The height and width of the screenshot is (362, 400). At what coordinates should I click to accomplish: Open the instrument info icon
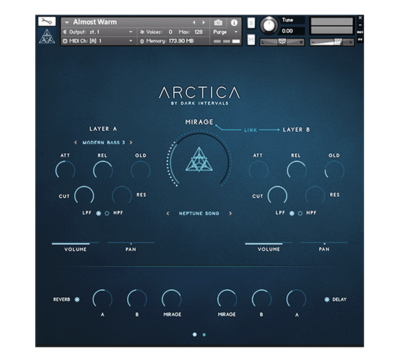[x=234, y=23]
